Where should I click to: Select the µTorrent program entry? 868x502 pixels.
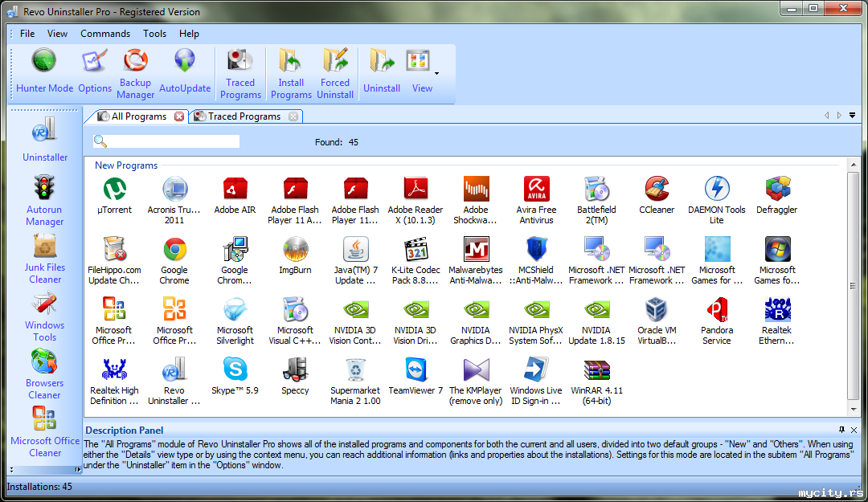point(114,199)
